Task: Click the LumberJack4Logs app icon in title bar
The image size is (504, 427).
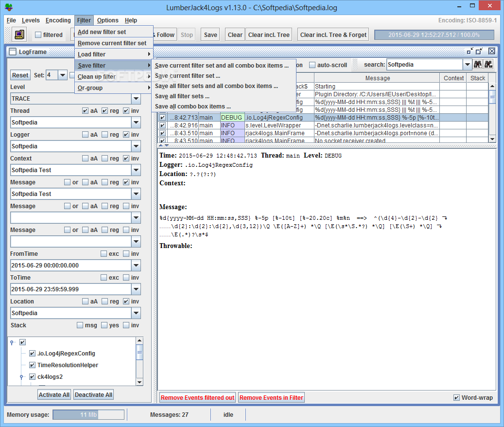Action: pos(9,7)
